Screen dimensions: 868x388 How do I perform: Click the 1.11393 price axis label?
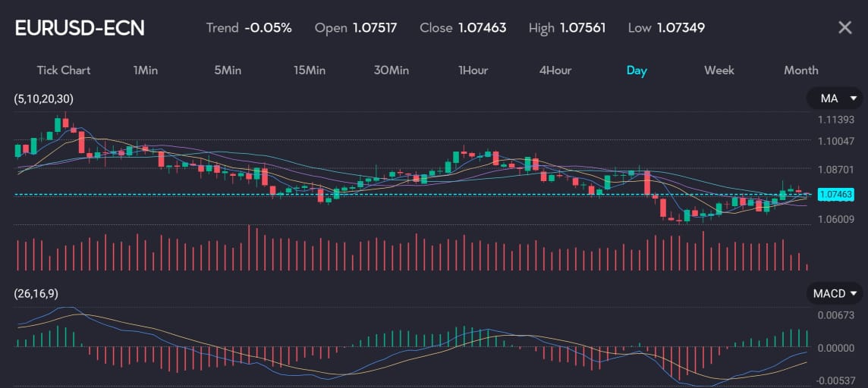836,120
